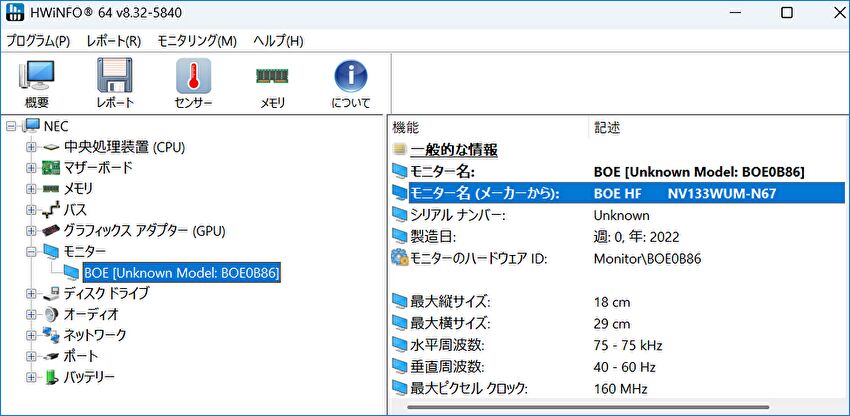Viewport: 850px width, 416px height.
Task: Open the モニタリング(M) menu
Action: [197, 41]
